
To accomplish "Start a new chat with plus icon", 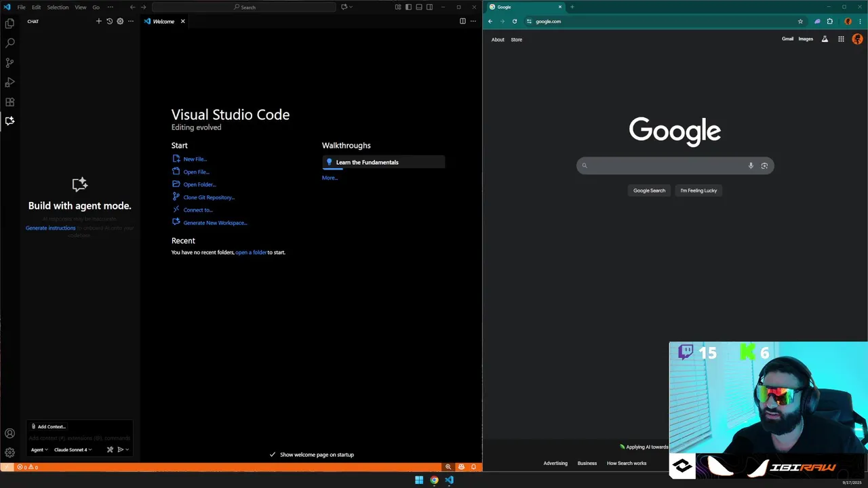I will tap(98, 21).
